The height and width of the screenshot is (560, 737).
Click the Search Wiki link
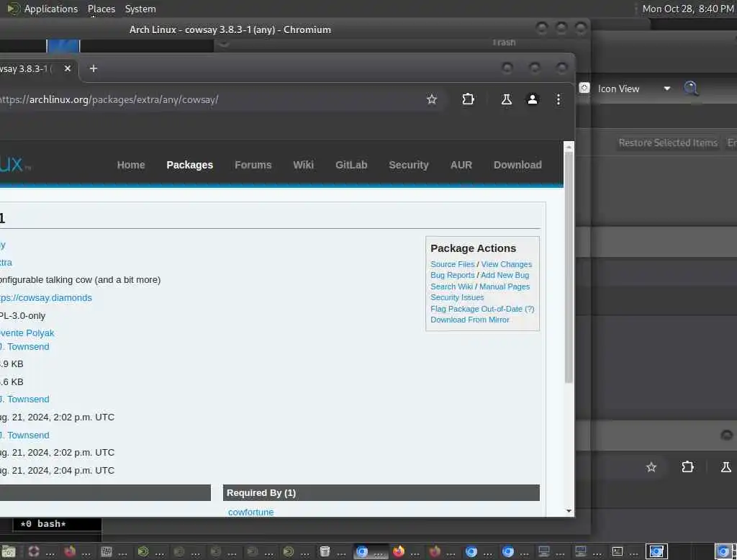[451, 286]
